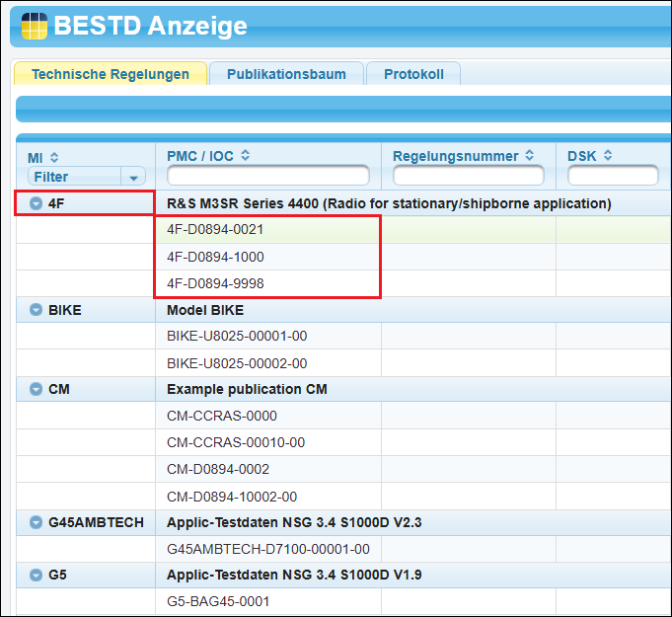
Task: Collapse the CM group
Action: 36,389
